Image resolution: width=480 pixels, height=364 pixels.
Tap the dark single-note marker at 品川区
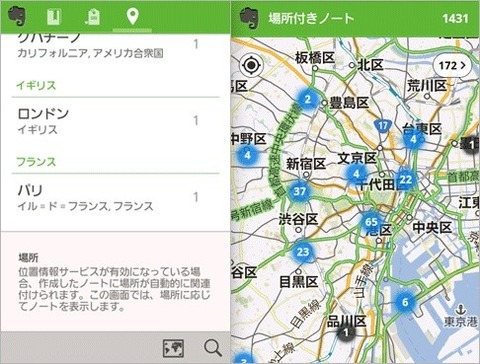pyautogui.click(x=346, y=332)
